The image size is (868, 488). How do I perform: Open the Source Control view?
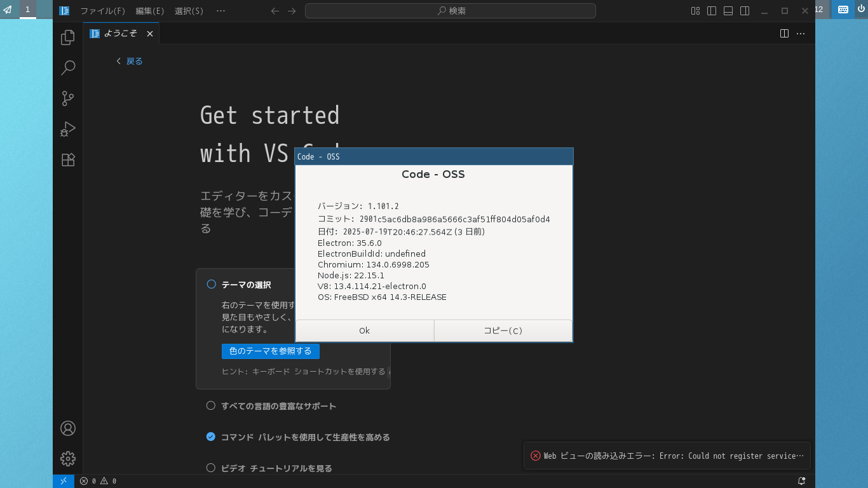click(68, 98)
